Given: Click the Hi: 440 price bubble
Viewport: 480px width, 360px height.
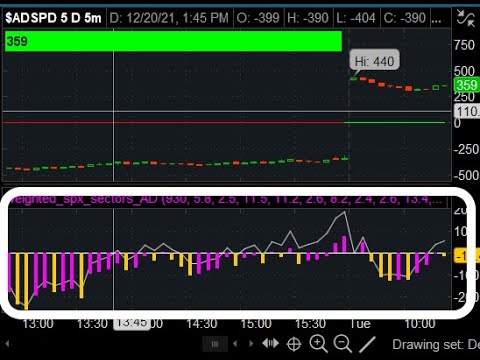Looking at the screenshot, I should click(x=374, y=61).
